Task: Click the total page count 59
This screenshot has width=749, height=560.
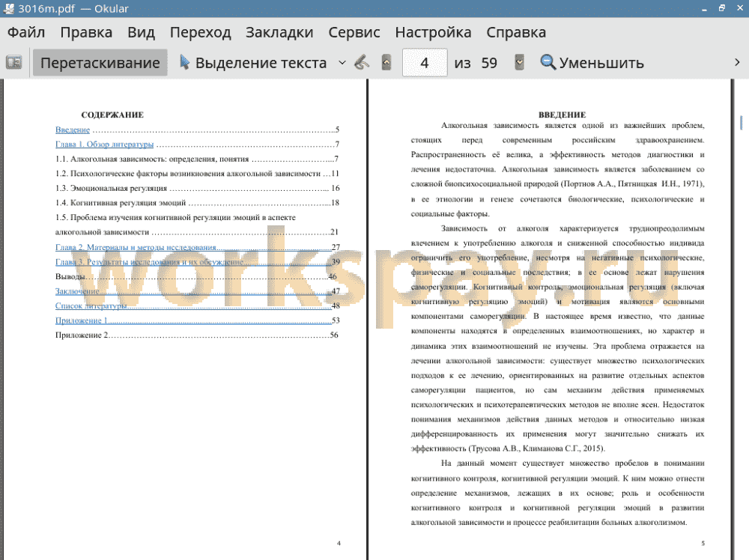Action: click(x=489, y=63)
